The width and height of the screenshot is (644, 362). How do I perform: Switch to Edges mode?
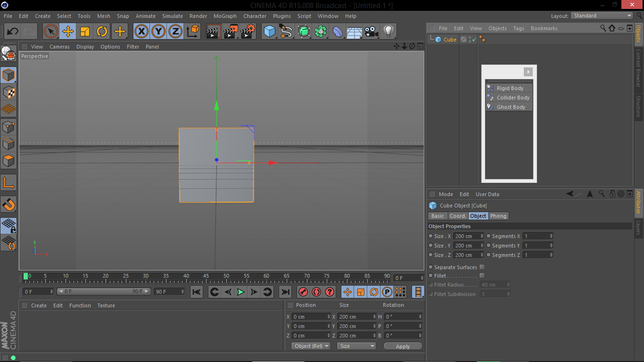click(8, 143)
